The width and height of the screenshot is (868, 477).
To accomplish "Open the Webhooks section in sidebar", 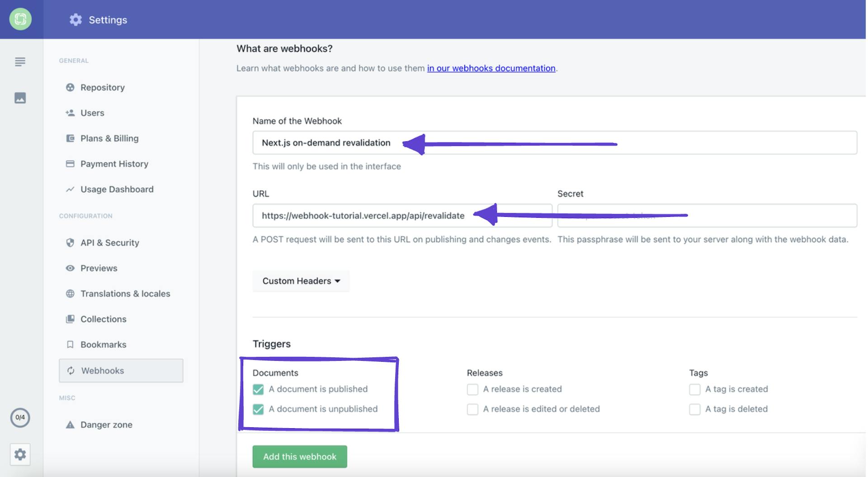I will pyautogui.click(x=102, y=370).
